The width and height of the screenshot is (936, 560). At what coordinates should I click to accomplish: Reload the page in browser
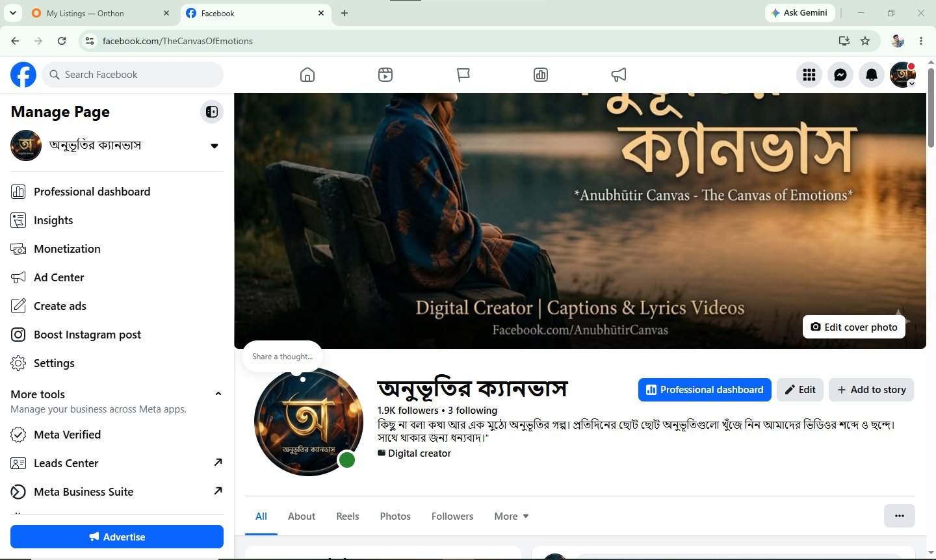[x=62, y=41]
